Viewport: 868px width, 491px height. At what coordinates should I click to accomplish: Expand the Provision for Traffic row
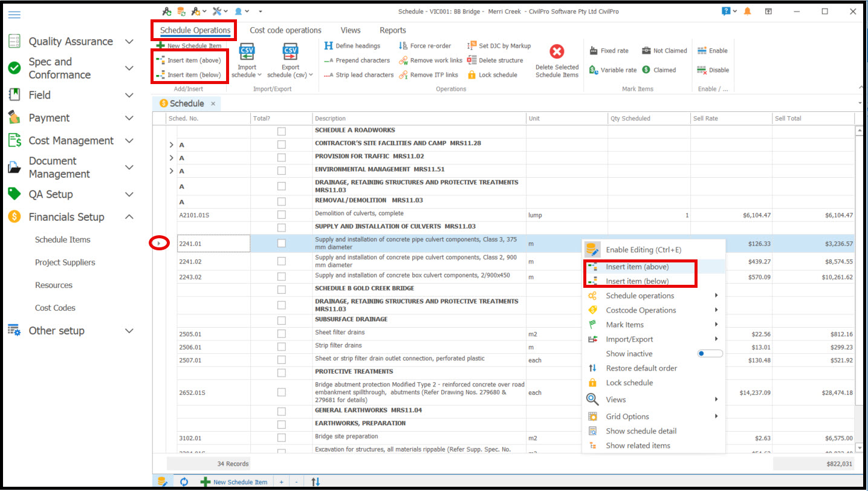click(x=171, y=158)
